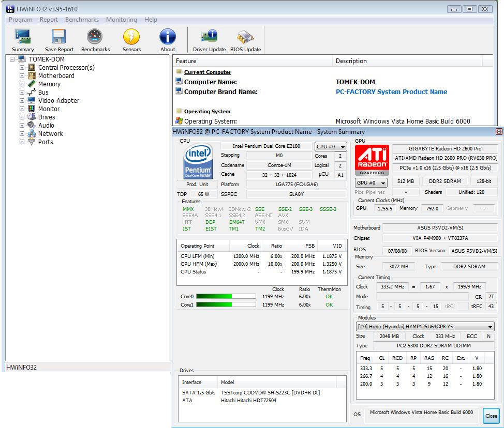The image size is (504, 428).
Task: Open the Program menu
Action: coord(21,20)
